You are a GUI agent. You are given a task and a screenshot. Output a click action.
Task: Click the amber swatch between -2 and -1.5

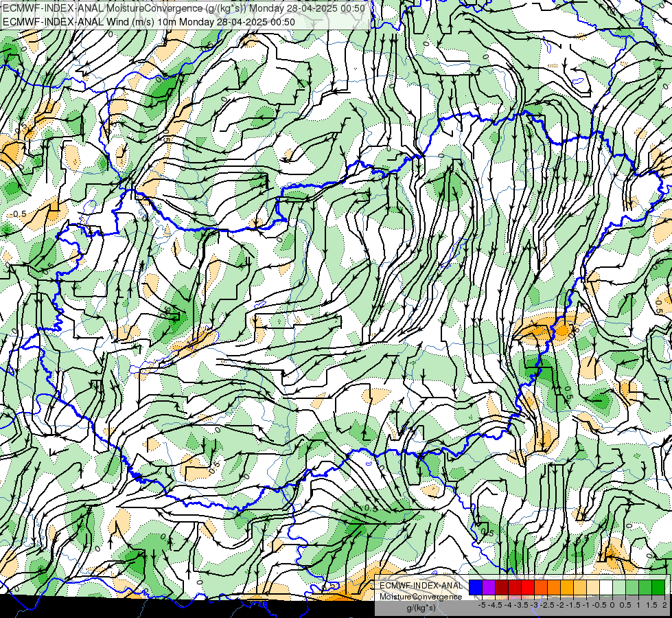[567, 587]
